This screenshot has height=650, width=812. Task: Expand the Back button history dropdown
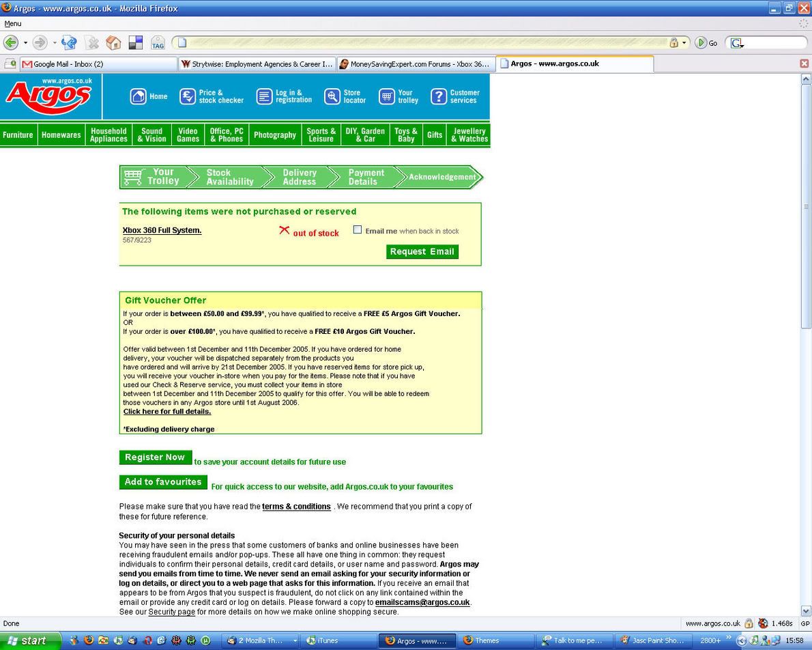coord(25,42)
